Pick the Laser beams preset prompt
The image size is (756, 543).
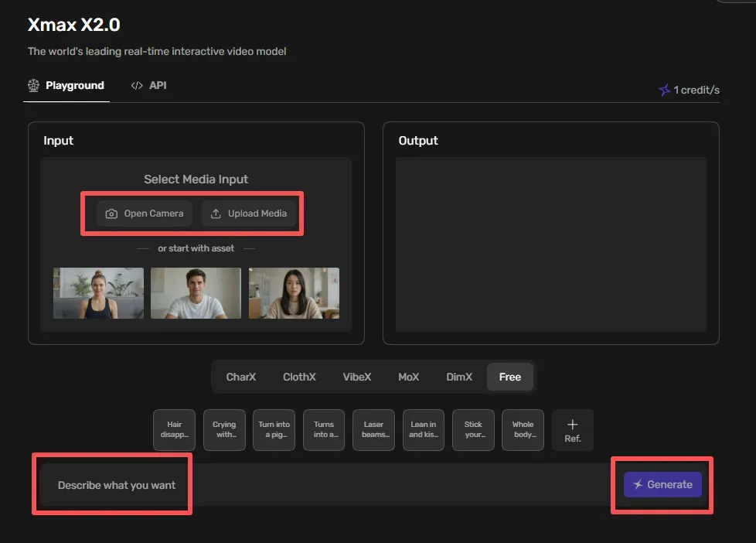point(373,430)
